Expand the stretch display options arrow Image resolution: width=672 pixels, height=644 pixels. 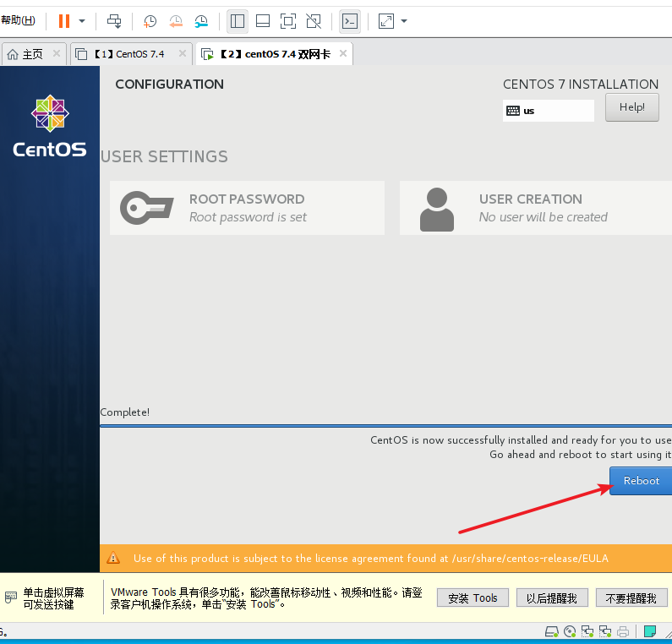tap(404, 21)
